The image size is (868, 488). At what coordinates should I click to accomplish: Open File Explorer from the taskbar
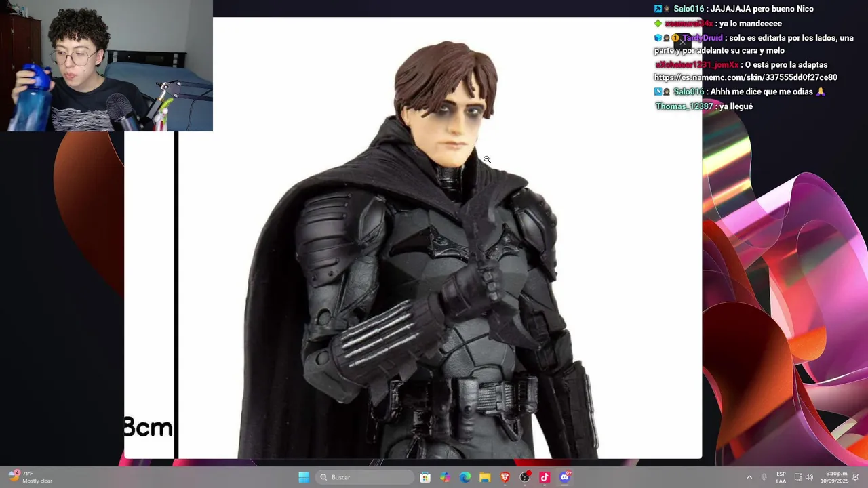click(485, 477)
